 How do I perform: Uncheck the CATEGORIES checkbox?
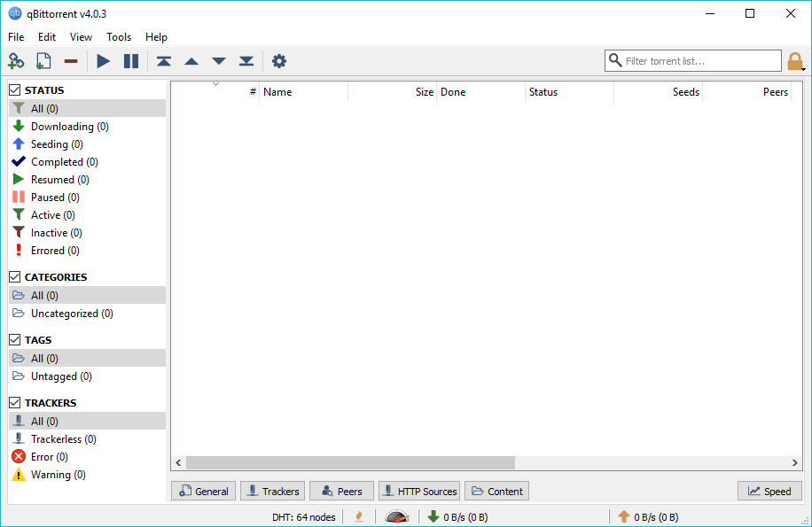point(13,276)
